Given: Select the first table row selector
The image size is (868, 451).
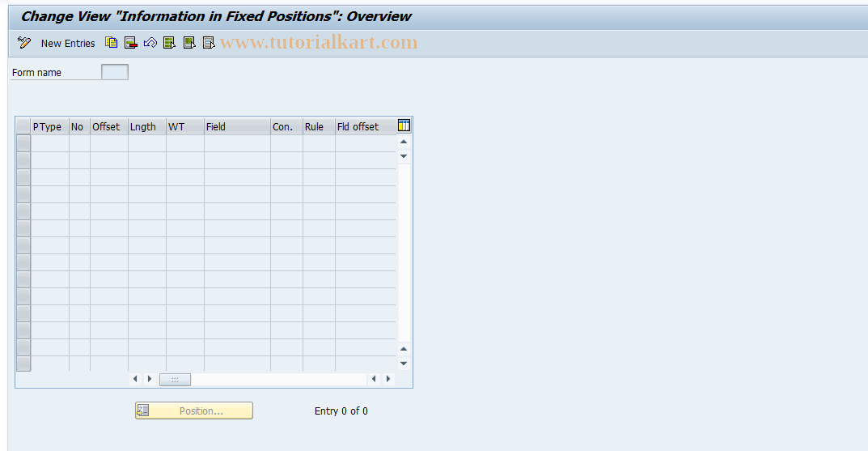Looking at the screenshot, I should (23, 143).
